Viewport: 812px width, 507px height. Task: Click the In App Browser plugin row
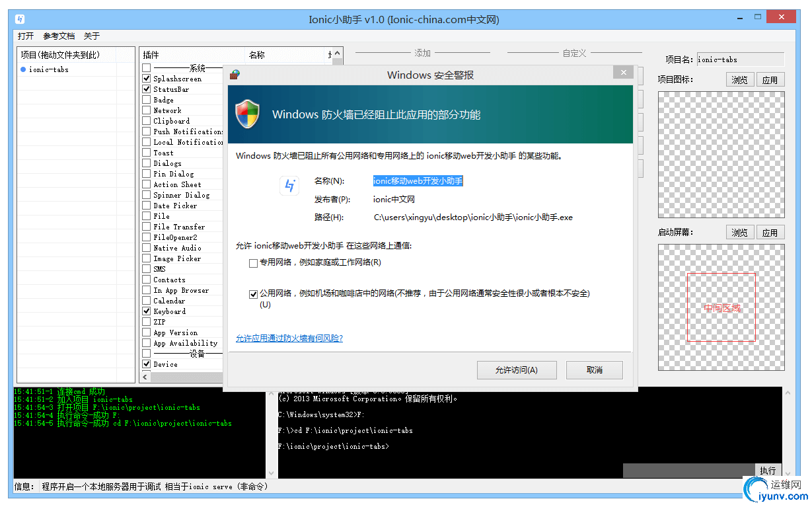click(x=182, y=290)
